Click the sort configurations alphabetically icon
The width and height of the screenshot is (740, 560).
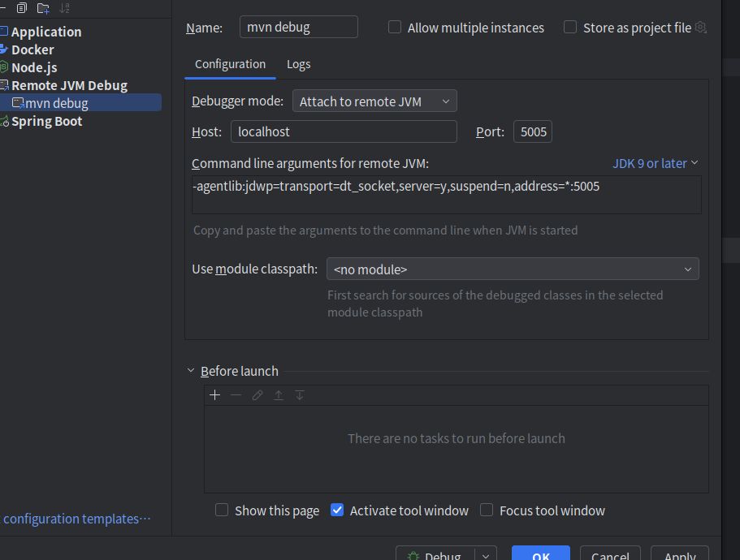point(65,8)
